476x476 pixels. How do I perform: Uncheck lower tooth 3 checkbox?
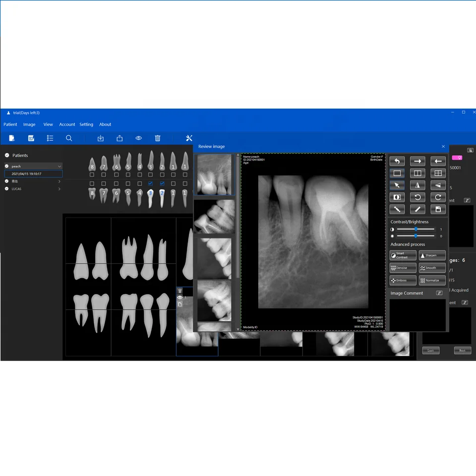[150, 183]
